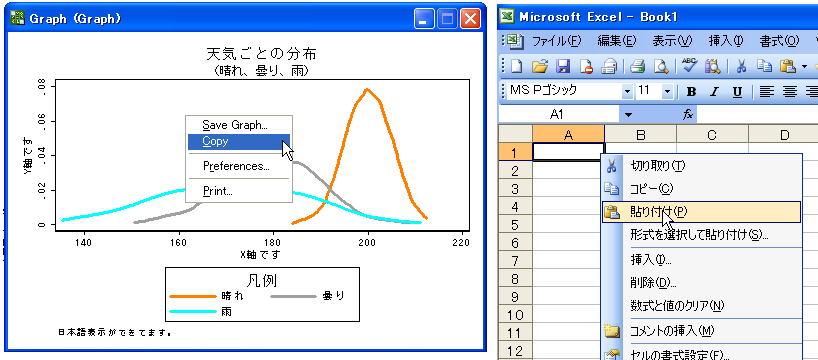Click the Save floppy disk icon

563,66
